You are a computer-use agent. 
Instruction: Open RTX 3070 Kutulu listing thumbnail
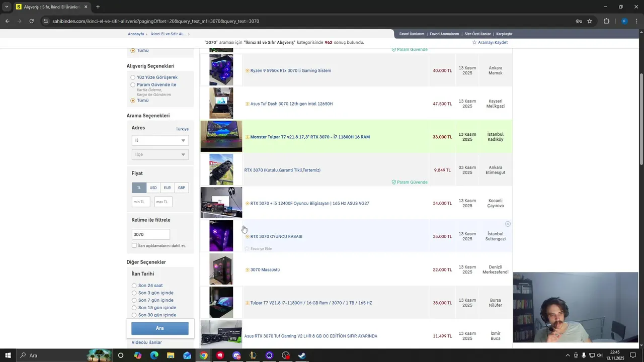coord(221,169)
